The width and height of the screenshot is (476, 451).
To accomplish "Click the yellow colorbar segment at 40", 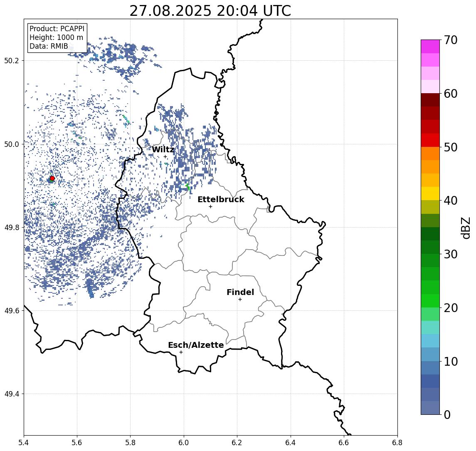I will tap(430, 194).
